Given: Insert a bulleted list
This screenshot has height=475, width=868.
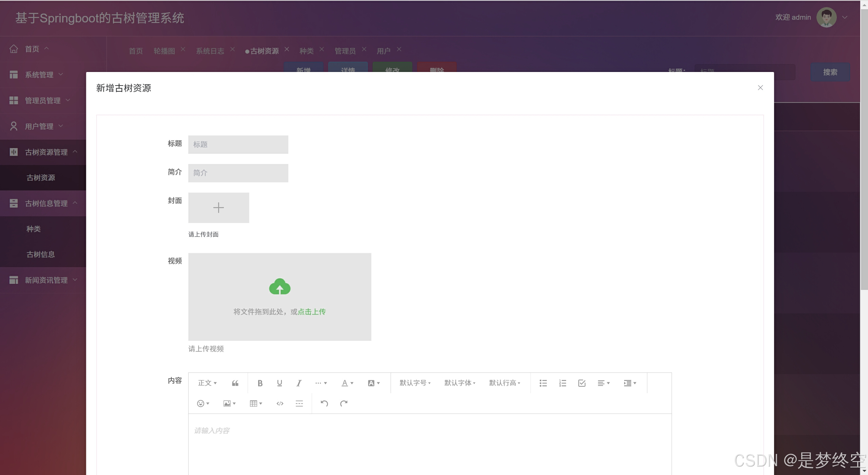Looking at the screenshot, I should tap(543, 383).
